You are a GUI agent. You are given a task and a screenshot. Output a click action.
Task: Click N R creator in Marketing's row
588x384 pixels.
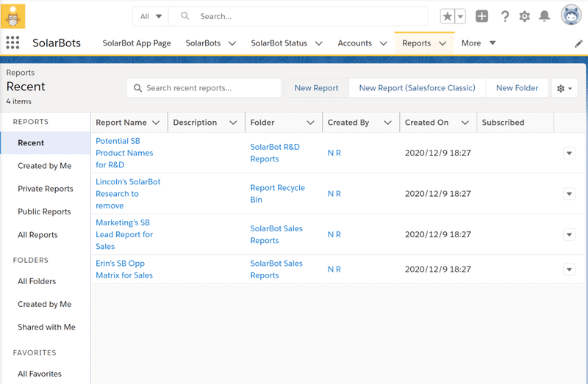[334, 234]
